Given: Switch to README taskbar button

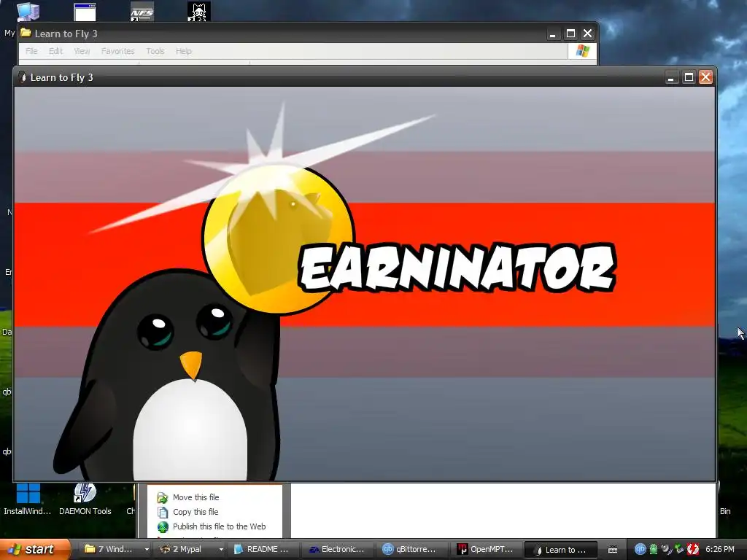Looking at the screenshot, I should [x=263, y=550].
